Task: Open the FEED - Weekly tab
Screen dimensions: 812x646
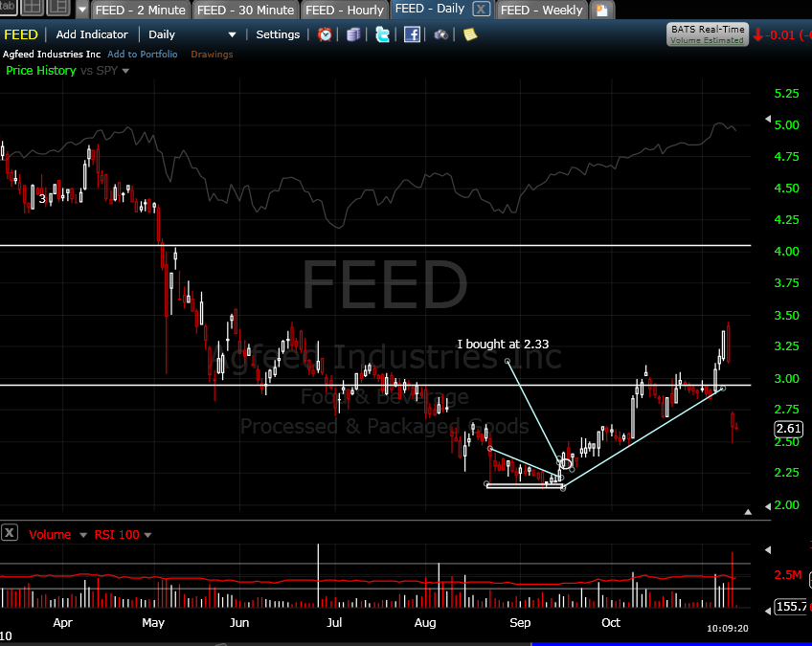Action: pos(541,10)
